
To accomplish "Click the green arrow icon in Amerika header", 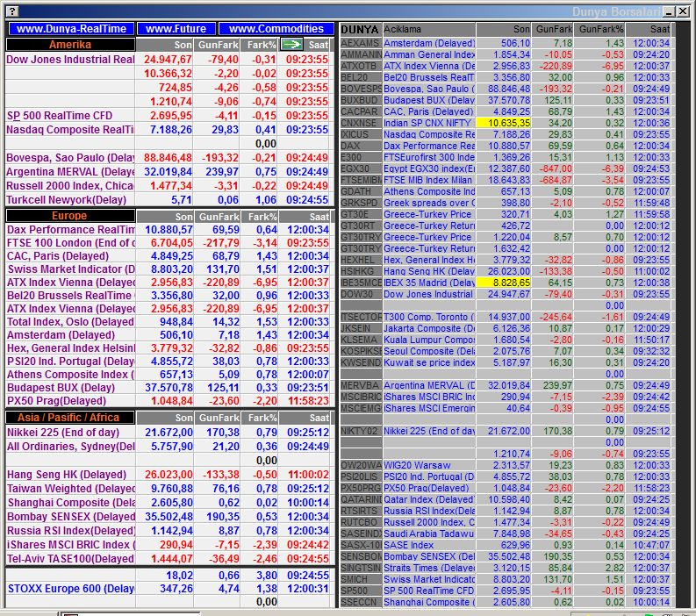I will pos(292,45).
